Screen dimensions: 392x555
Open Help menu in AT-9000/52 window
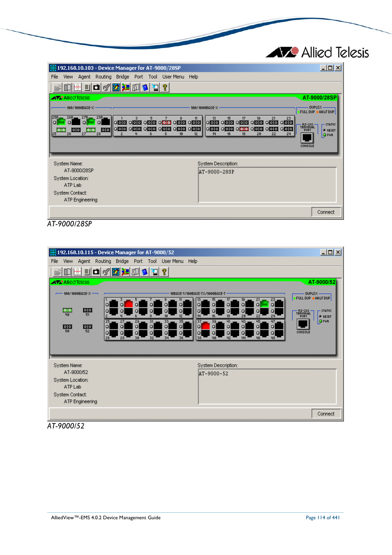coord(193,261)
